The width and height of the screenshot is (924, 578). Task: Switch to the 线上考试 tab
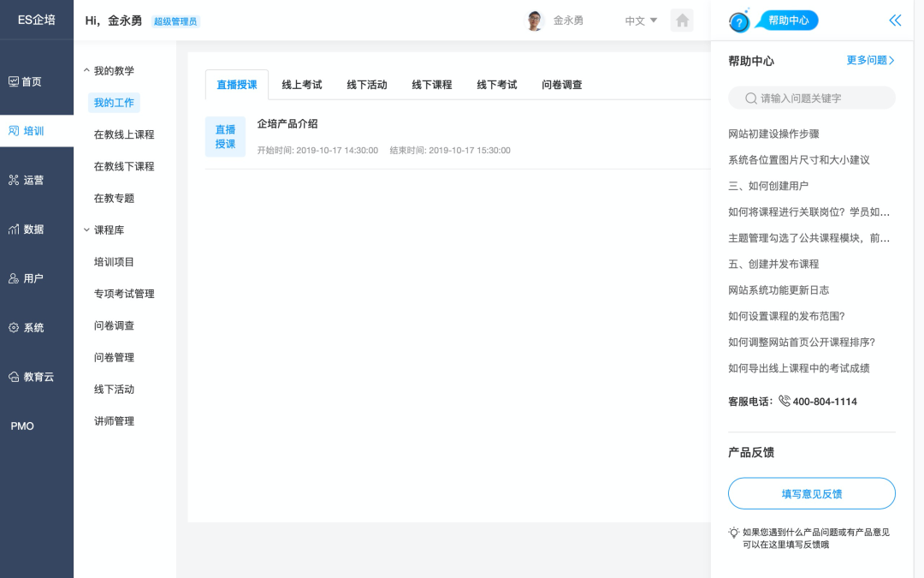[306, 85]
